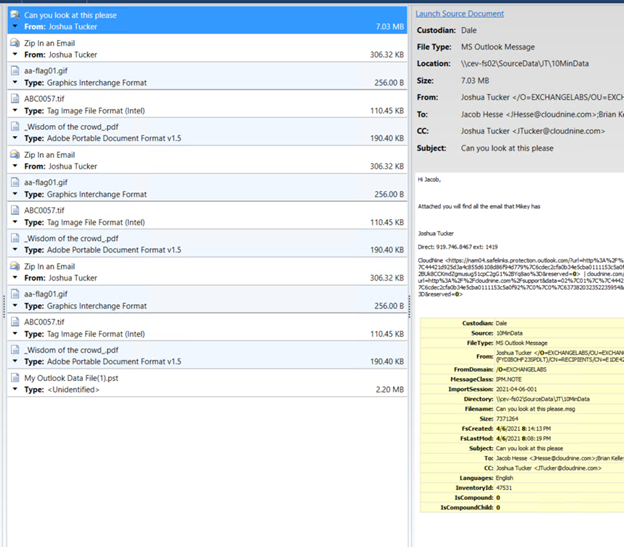Click the file icon of the second aa-flag01.gif row
This screenshot has width=624, height=547.
[x=15, y=182]
